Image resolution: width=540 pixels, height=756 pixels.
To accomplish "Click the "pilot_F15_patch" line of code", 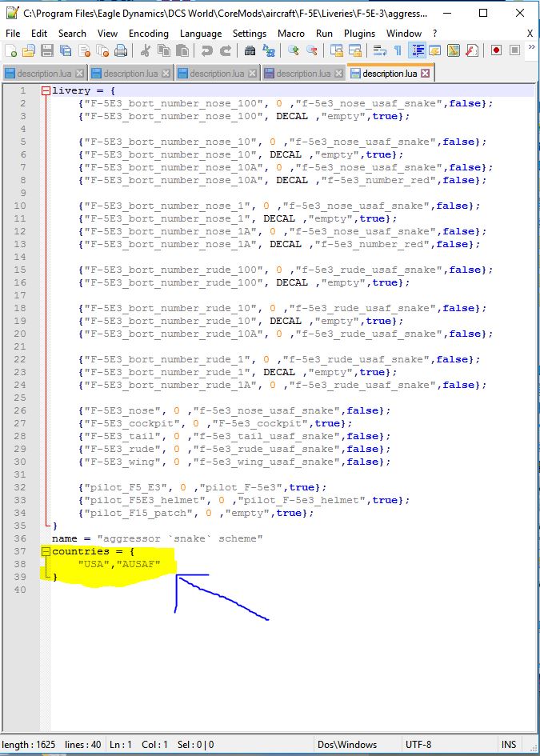I will tap(196, 513).
